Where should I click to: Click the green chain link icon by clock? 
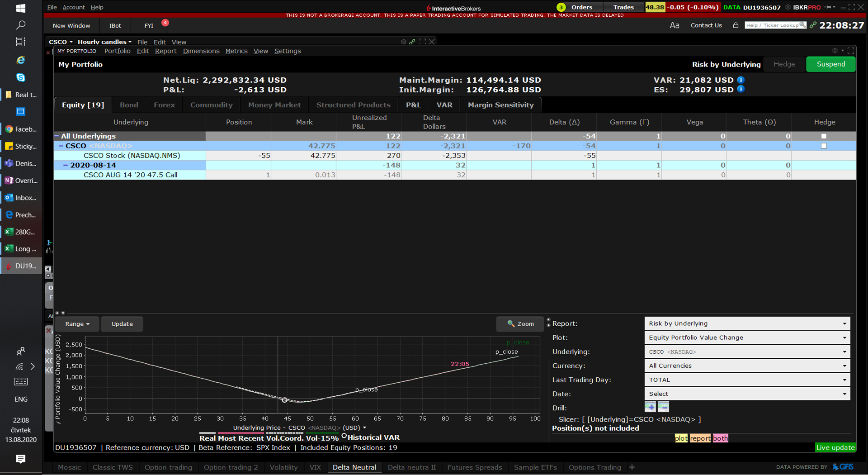pyautogui.click(x=813, y=25)
